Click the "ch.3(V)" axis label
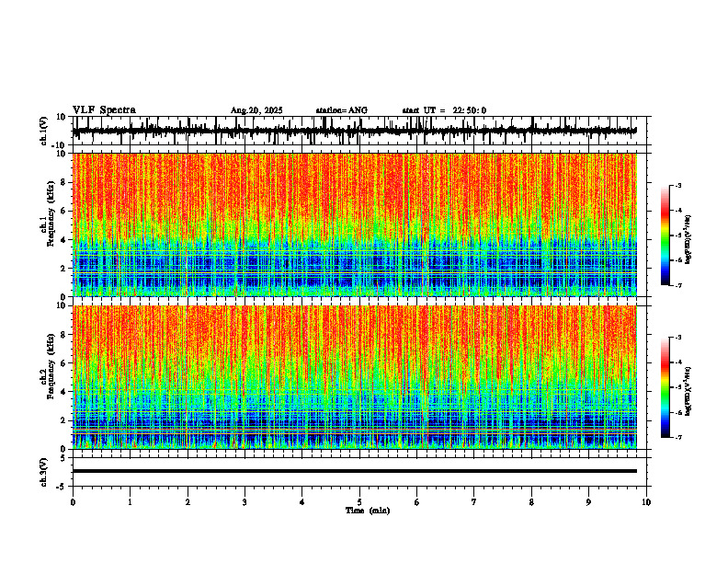This screenshot has width=728, height=563. [x=44, y=472]
